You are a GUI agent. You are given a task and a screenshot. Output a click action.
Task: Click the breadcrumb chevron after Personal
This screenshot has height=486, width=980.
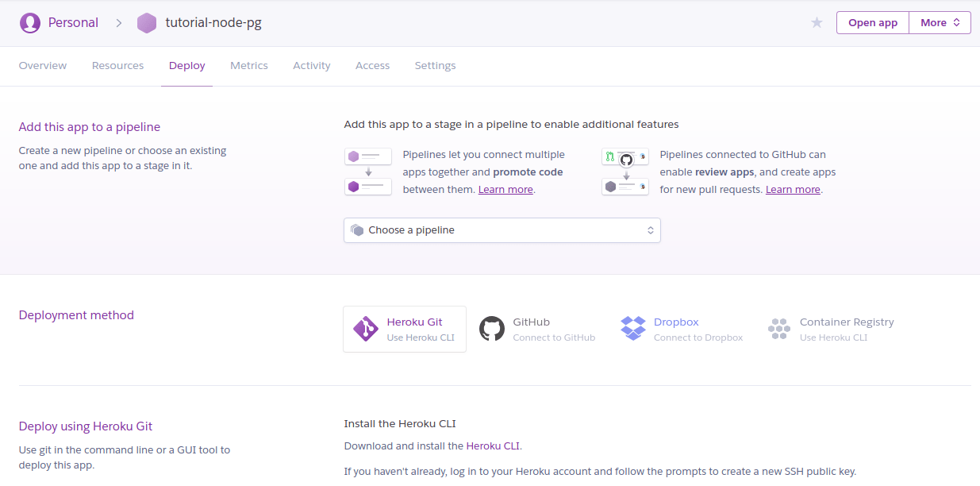click(119, 23)
